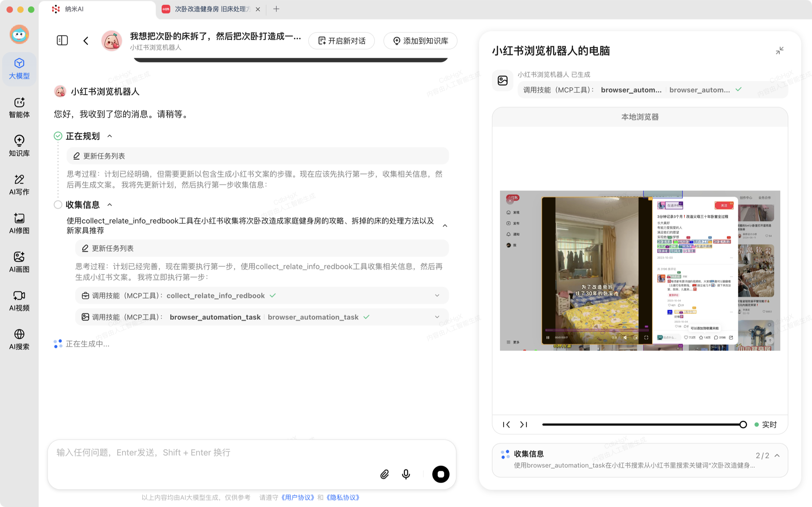Click the 正在规划 completed check circle
The width and height of the screenshot is (812, 507).
tap(58, 136)
